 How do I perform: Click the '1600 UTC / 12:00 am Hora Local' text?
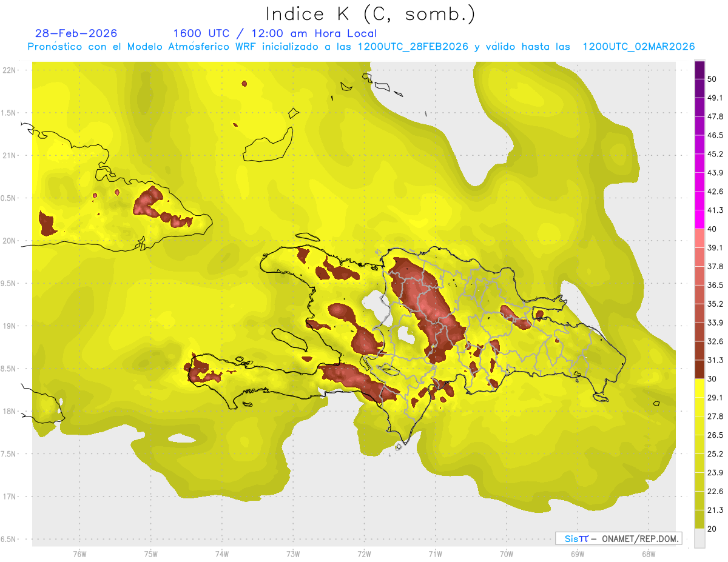pyautogui.click(x=275, y=33)
